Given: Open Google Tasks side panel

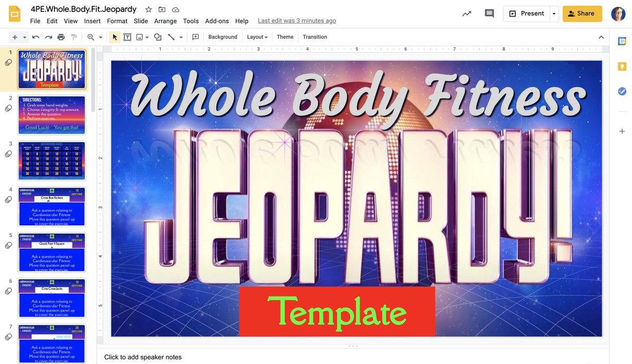Looking at the screenshot, I should [622, 91].
